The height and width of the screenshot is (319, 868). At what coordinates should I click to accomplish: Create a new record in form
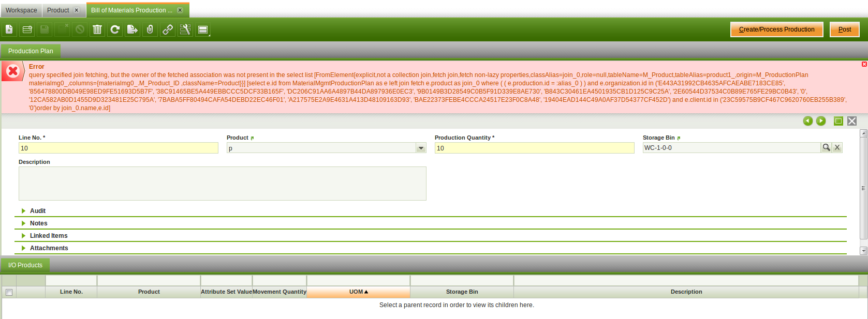[x=9, y=29]
